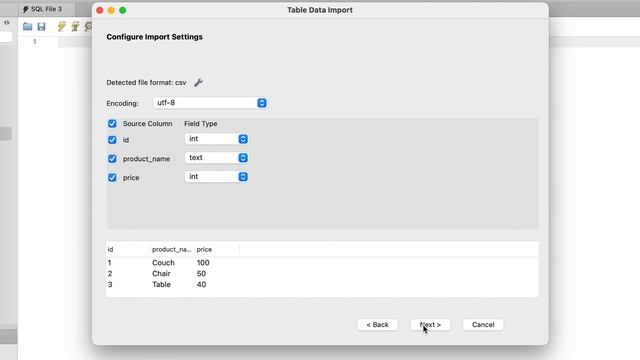Open the Encoding utf-8 dropdown
This screenshot has height=360, width=640.
coord(210,103)
